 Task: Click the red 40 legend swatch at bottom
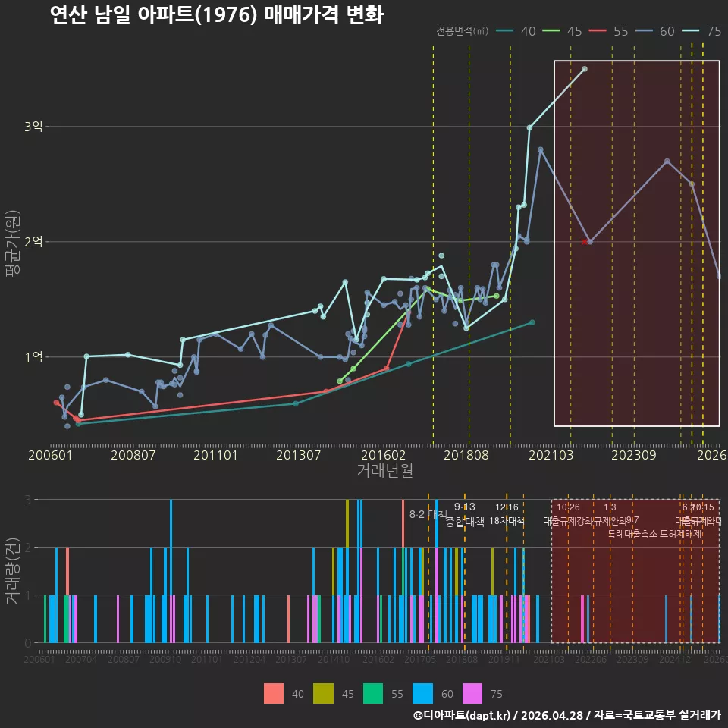pyautogui.click(x=274, y=694)
